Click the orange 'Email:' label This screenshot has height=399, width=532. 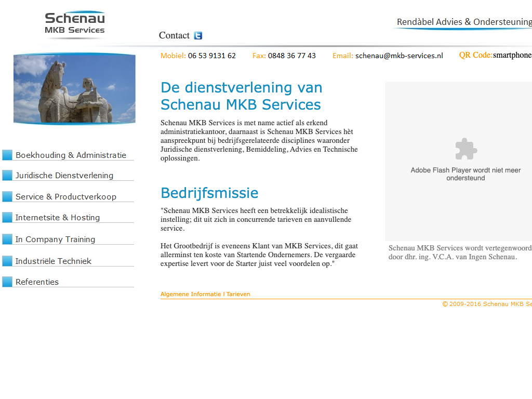(x=343, y=56)
